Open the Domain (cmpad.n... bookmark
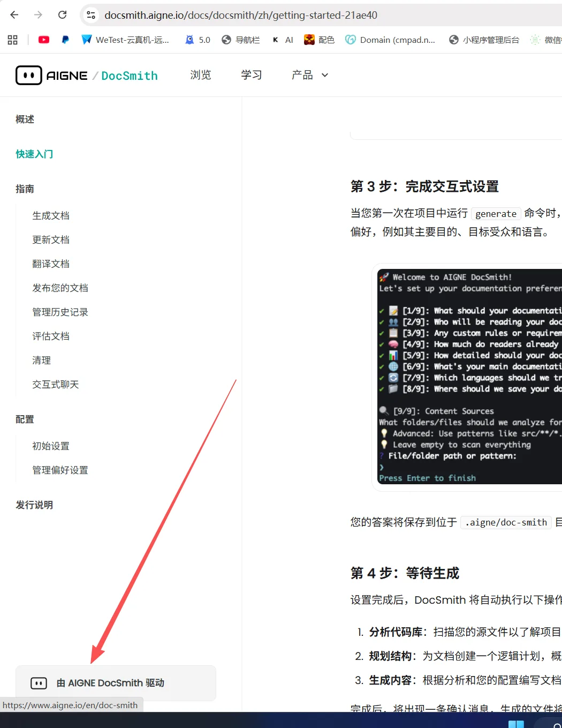 390,40
